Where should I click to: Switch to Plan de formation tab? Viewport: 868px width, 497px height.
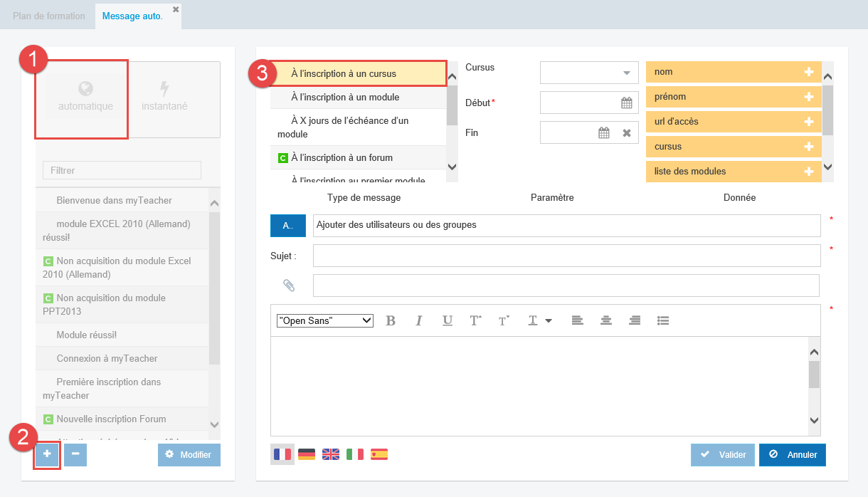(49, 16)
